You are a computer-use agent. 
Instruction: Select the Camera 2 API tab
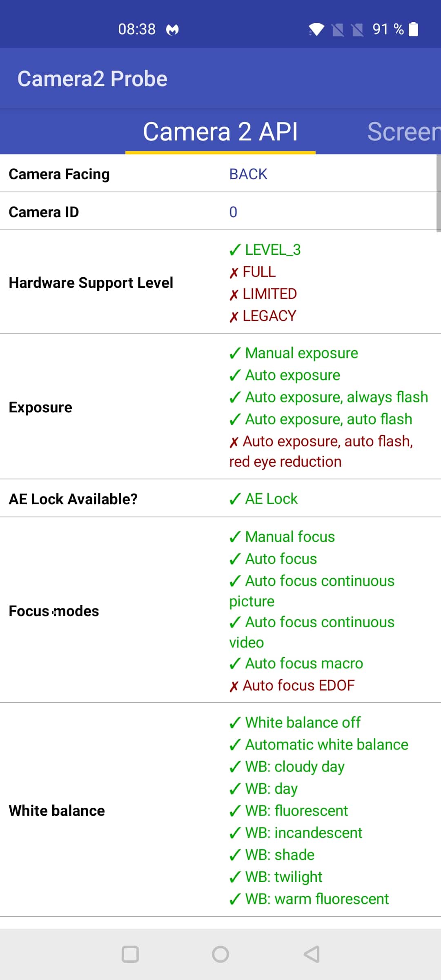(220, 131)
